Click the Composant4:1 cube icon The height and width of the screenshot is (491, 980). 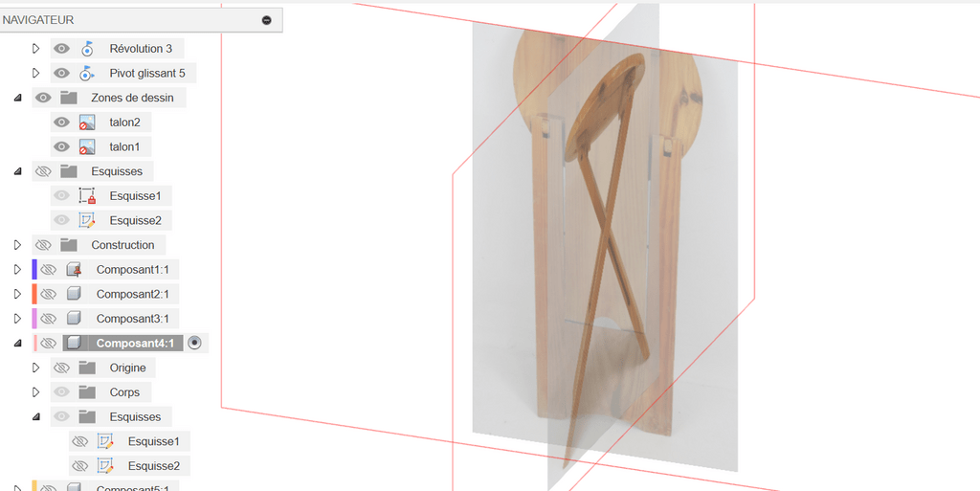click(x=74, y=343)
